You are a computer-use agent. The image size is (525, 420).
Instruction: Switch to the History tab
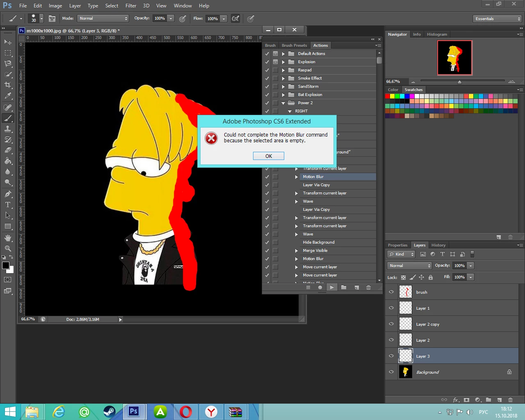[438, 245]
